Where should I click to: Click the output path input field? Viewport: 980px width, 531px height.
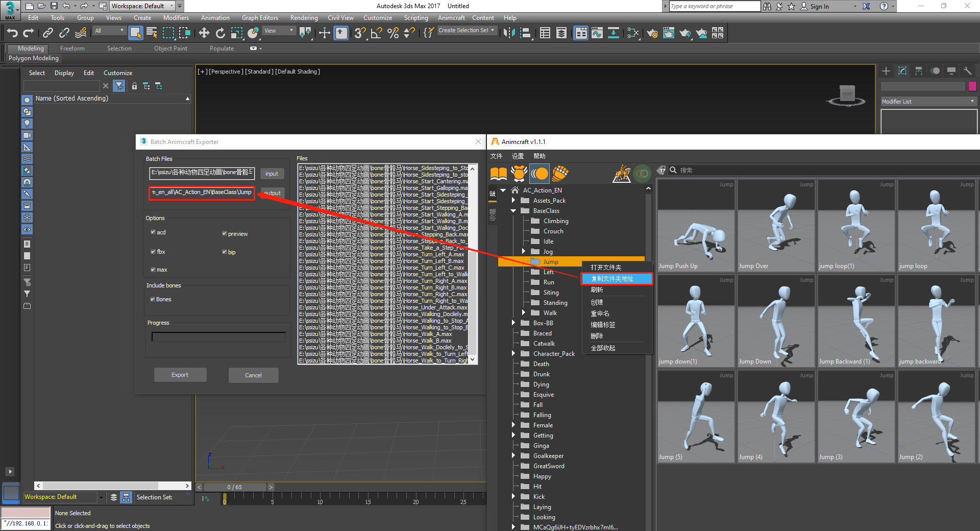tap(202, 192)
